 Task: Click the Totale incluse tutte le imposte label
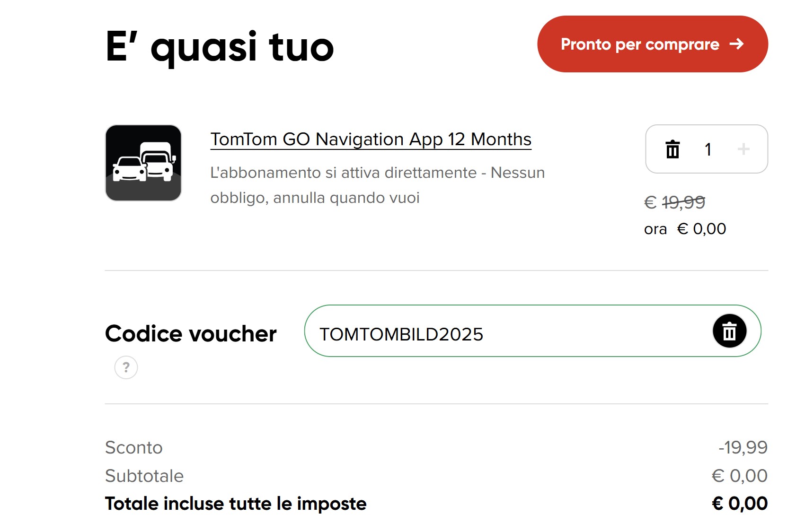[236, 504]
